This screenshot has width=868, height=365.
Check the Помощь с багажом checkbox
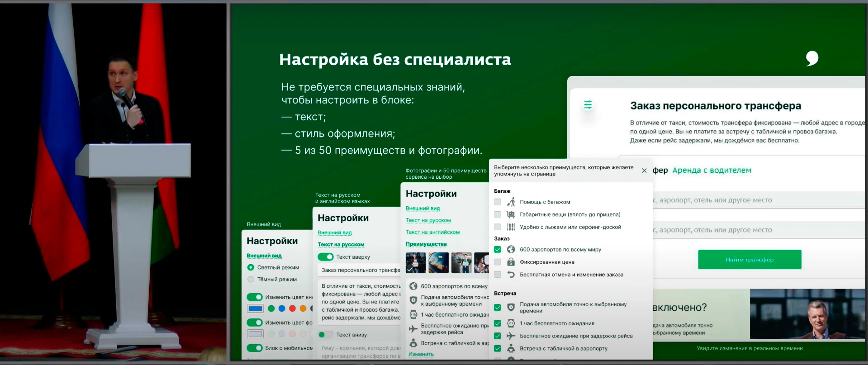498,202
